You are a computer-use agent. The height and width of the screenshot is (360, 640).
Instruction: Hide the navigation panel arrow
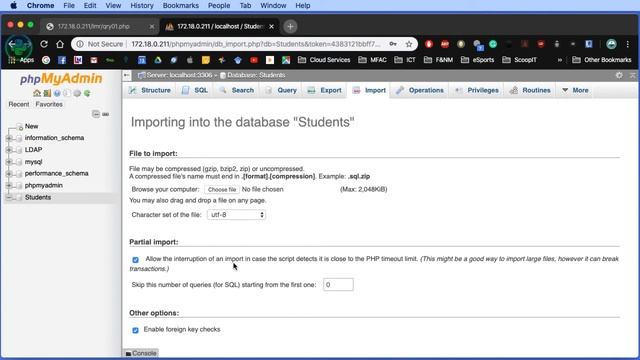click(x=127, y=75)
